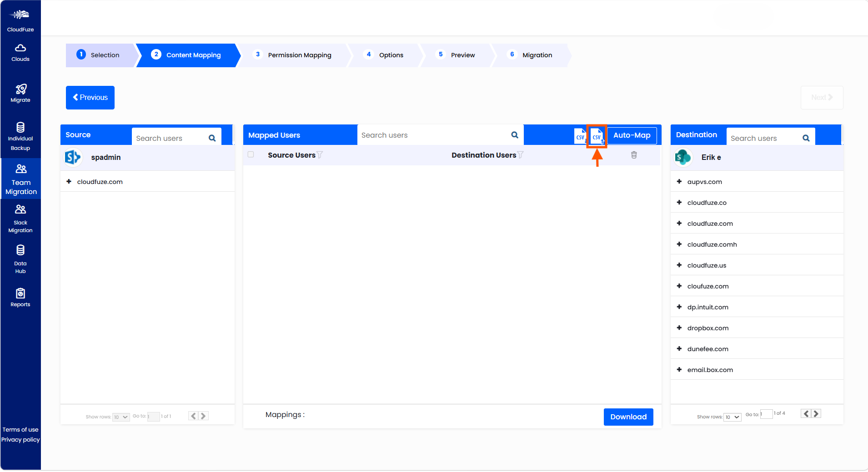Click the delete mappings trash icon
Image resolution: width=868 pixels, height=472 pixels.
(634, 155)
